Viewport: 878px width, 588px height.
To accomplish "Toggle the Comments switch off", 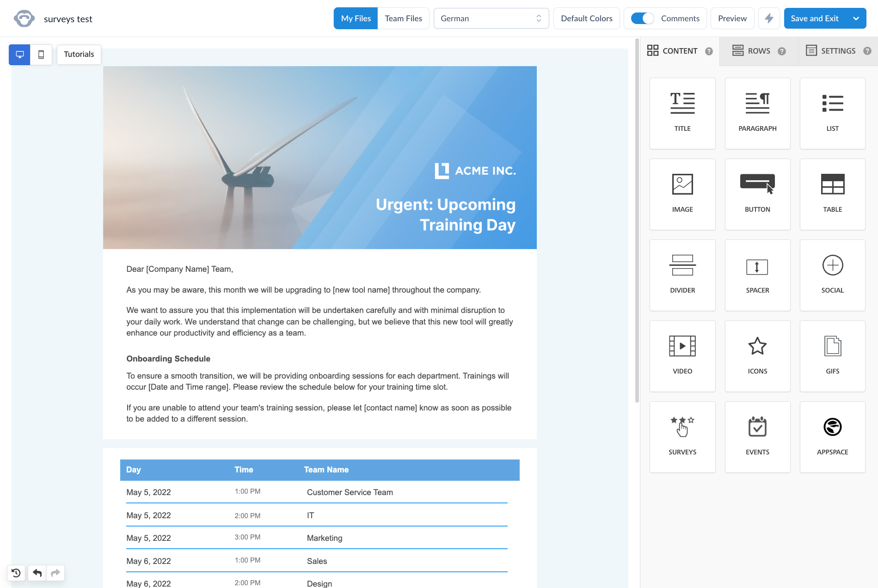I will tap(642, 18).
